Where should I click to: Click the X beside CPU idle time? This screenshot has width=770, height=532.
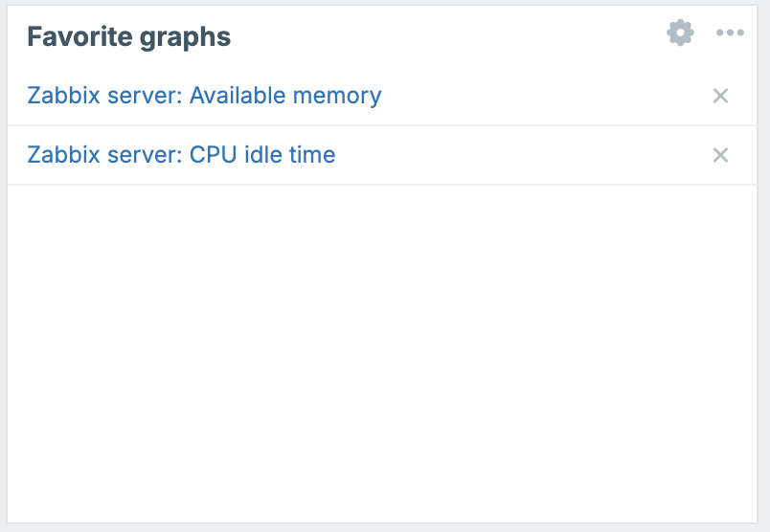720,155
